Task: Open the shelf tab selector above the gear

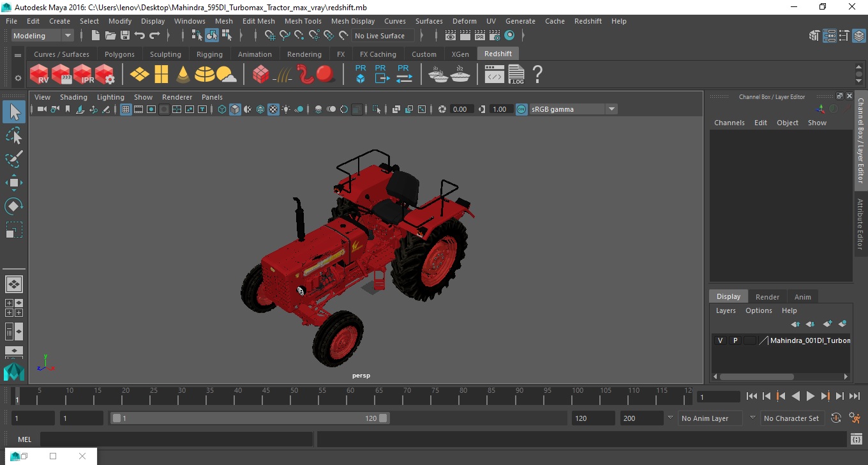Action: tap(18, 56)
